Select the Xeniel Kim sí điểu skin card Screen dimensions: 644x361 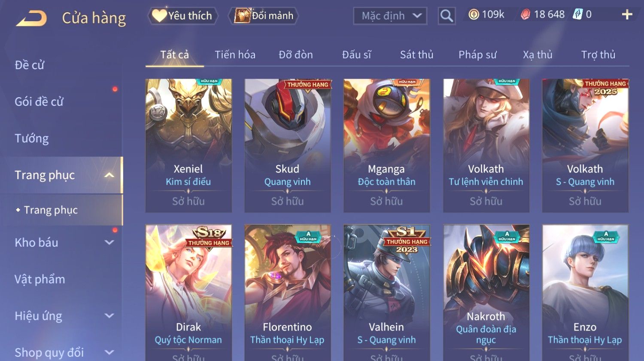(188, 145)
